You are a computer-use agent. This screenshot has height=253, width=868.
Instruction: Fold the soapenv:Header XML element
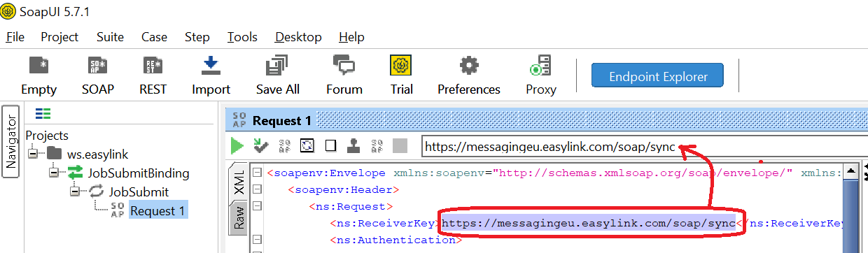(x=257, y=189)
